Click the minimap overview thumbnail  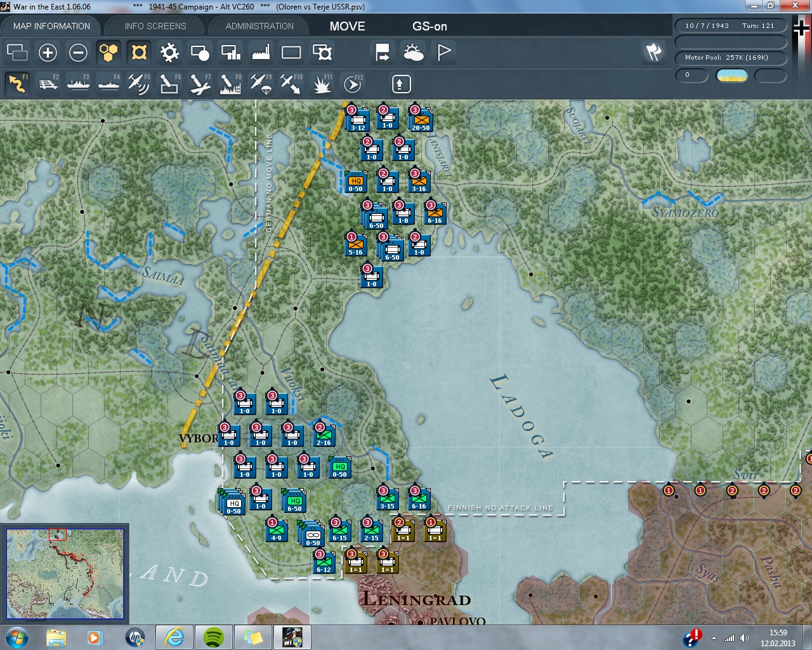pos(65,574)
